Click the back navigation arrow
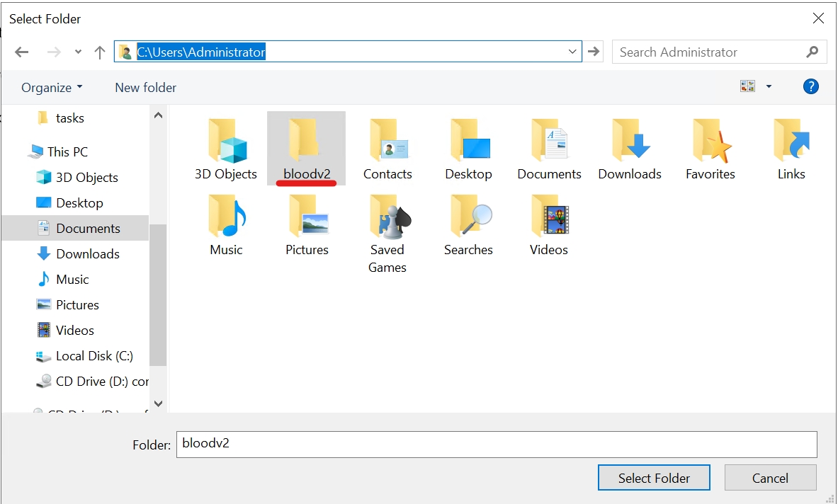This screenshot has height=504, width=838. tap(22, 52)
